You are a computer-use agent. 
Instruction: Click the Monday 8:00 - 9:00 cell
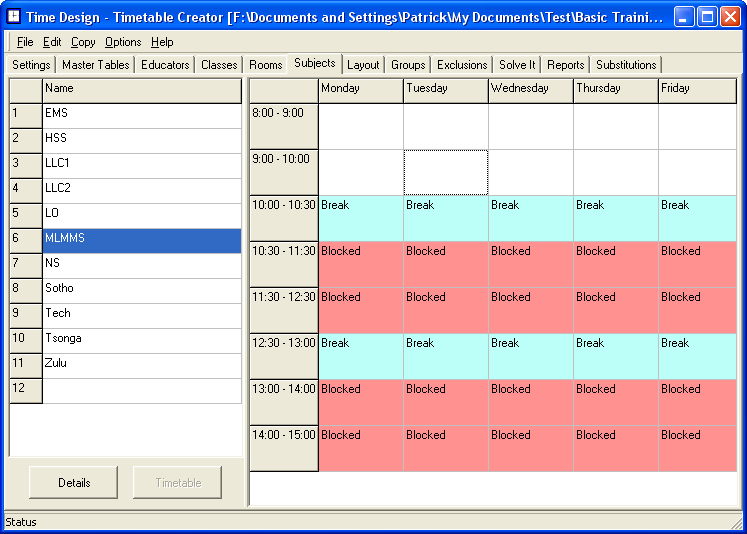pyautogui.click(x=361, y=126)
